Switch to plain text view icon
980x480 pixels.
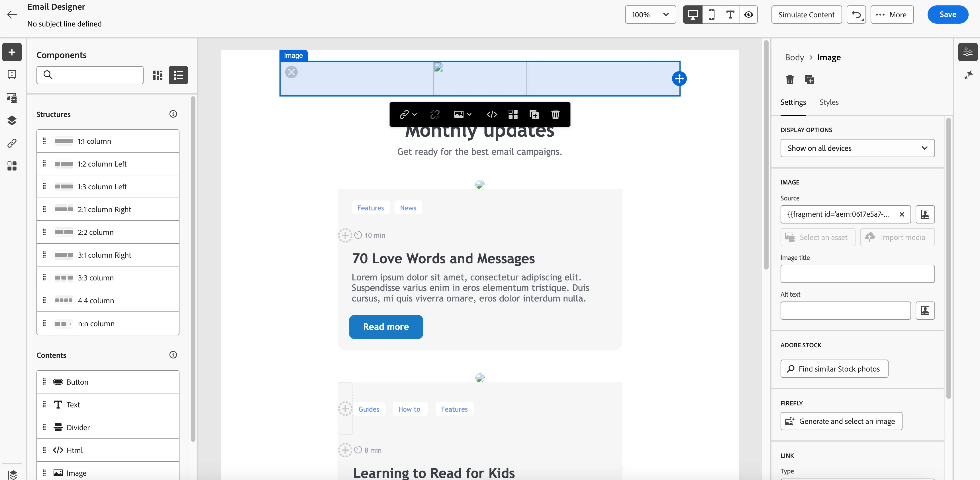click(730, 15)
